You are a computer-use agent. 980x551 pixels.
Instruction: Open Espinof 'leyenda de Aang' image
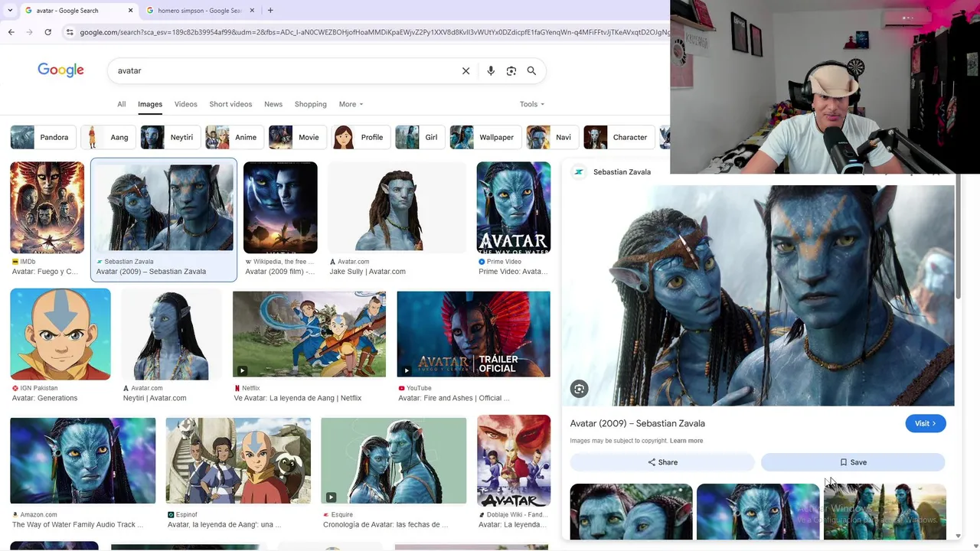click(x=238, y=461)
